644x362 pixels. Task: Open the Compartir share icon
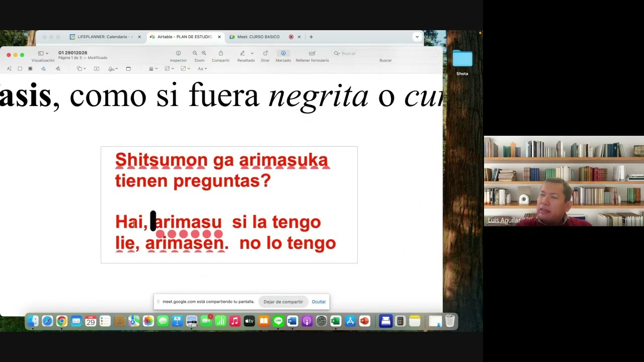pos(220,53)
